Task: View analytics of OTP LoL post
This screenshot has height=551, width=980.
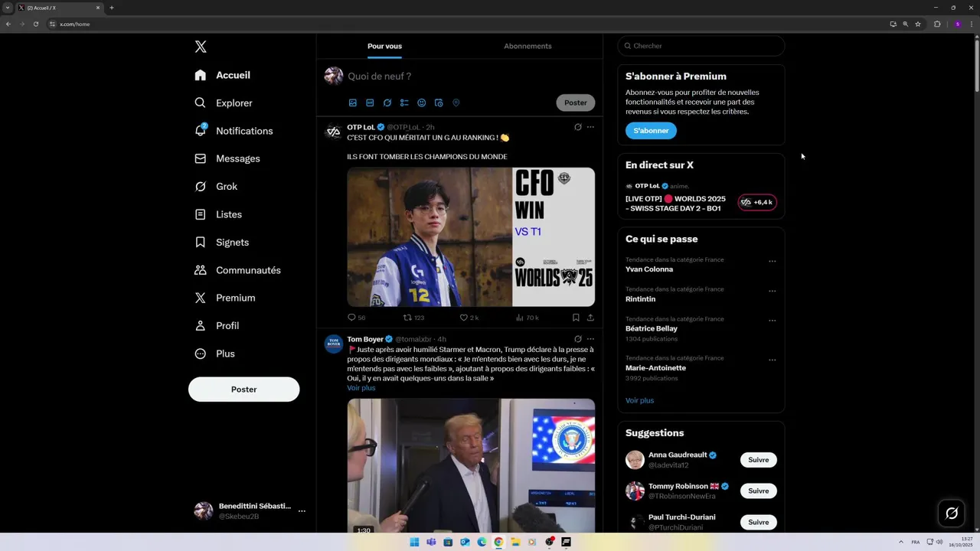Action: 527,318
